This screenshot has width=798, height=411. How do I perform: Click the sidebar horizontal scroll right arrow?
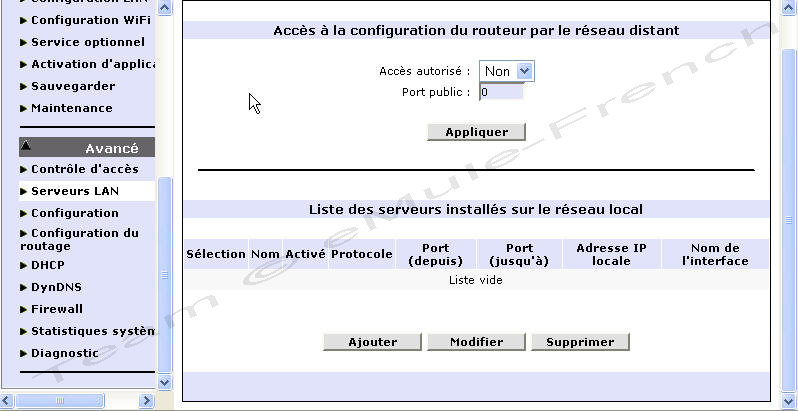point(146,400)
